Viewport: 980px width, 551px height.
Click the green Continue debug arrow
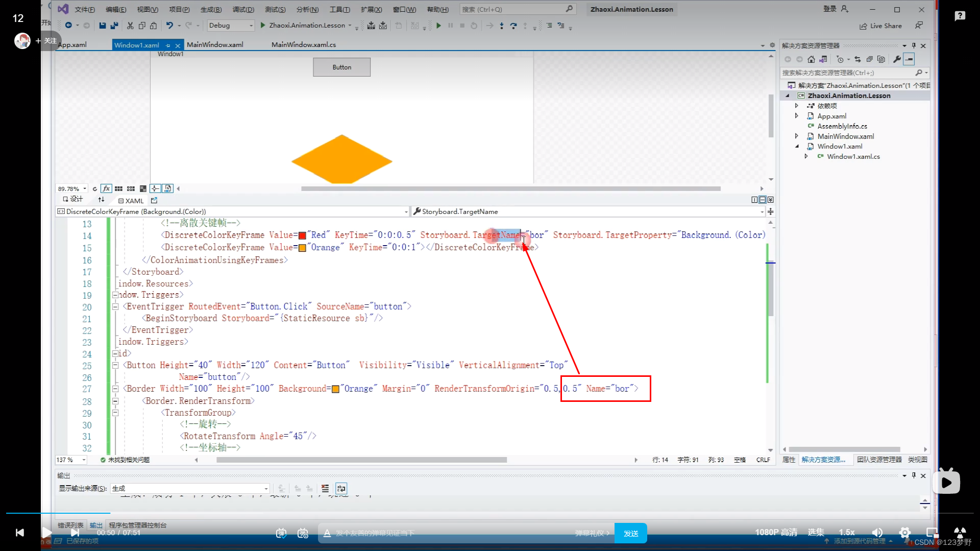point(438,26)
